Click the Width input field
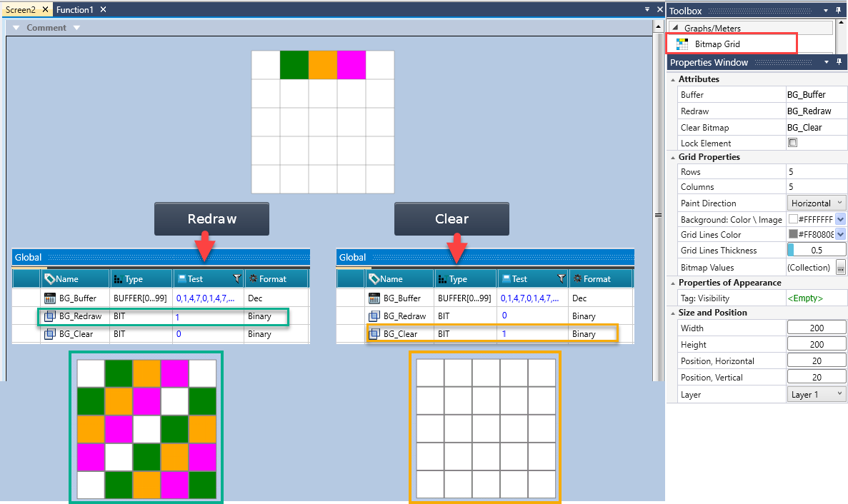The height and width of the screenshot is (504, 848). click(x=816, y=328)
